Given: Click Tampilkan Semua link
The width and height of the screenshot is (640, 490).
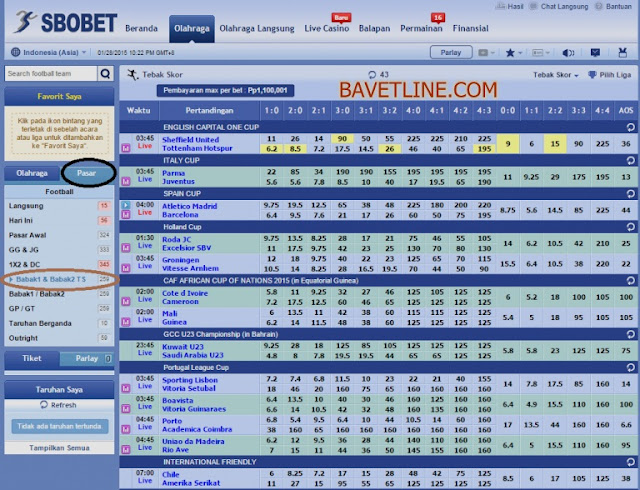Looking at the screenshot, I should click(x=59, y=448).
